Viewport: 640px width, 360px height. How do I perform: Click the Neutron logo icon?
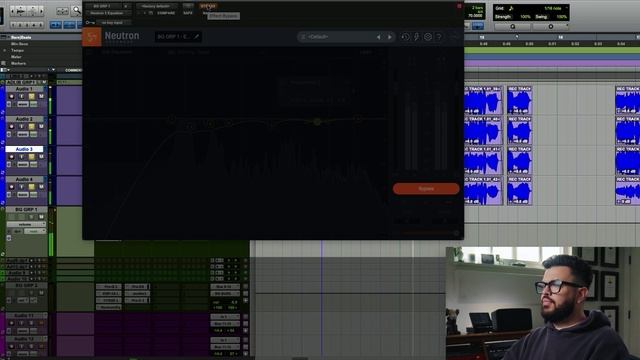(92, 37)
